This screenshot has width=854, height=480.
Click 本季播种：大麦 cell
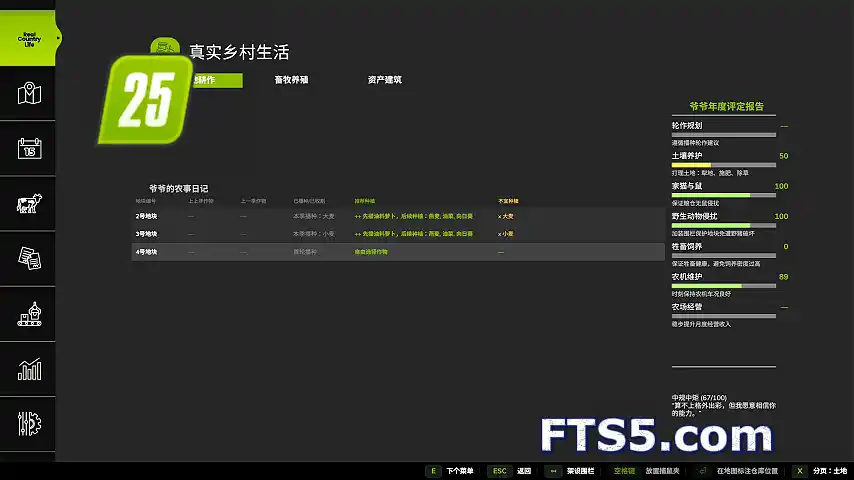pyautogui.click(x=314, y=216)
